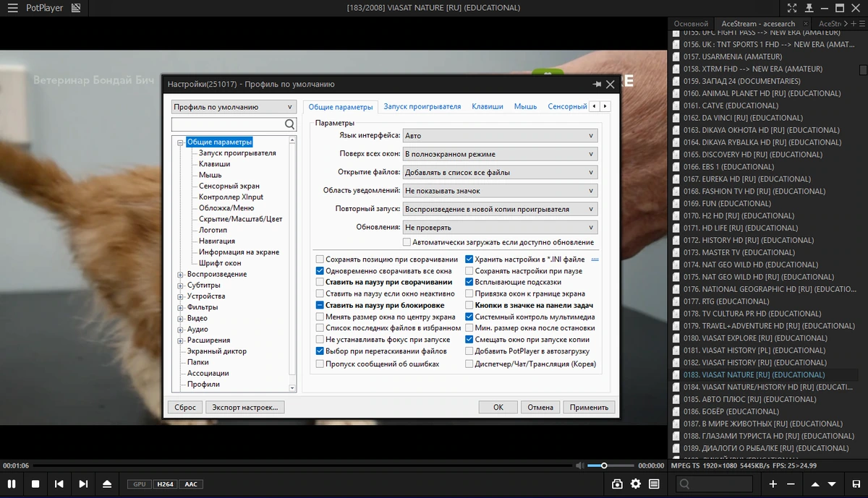Open the 'Язык интерфейса' dropdown
868x498 pixels.
click(500, 136)
